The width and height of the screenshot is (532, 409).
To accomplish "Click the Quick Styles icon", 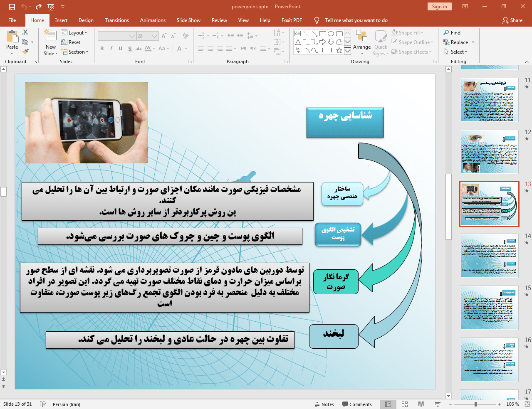I will click(381, 37).
